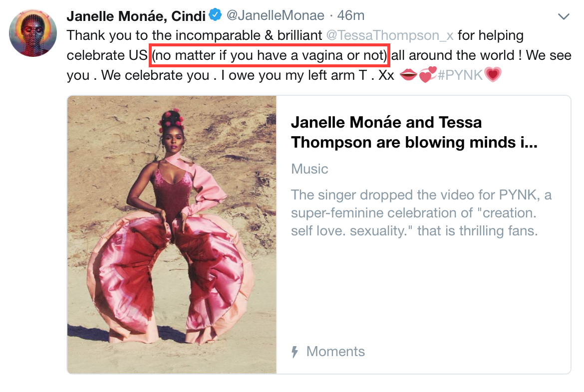The width and height of the screenshot is (584, 392).
Task: Click the Music category label
Action: [309, 169]
